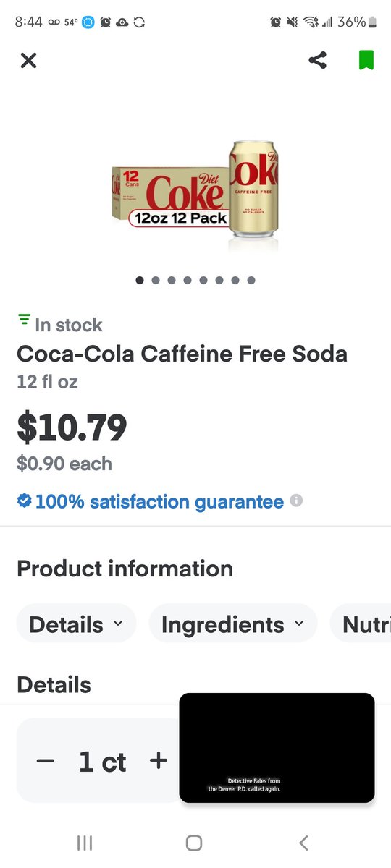Tap the info icon beside satisfaction guarantee

coord(295,501)
